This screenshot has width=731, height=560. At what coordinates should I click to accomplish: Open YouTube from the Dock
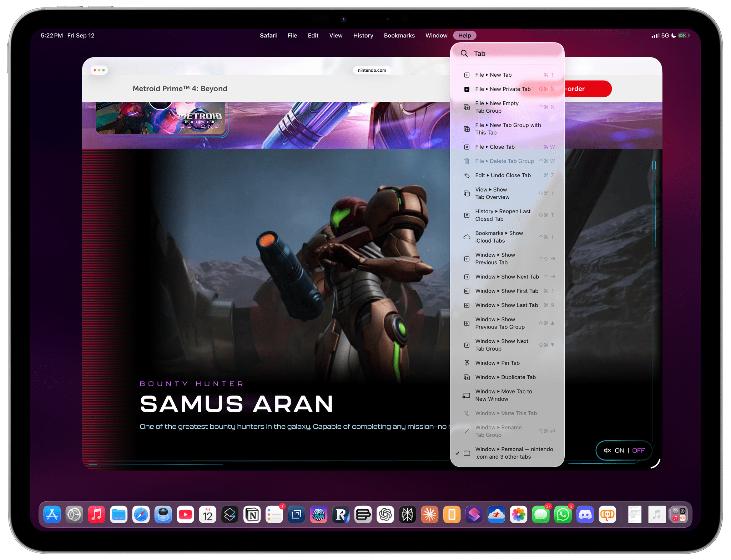point(186,515)
